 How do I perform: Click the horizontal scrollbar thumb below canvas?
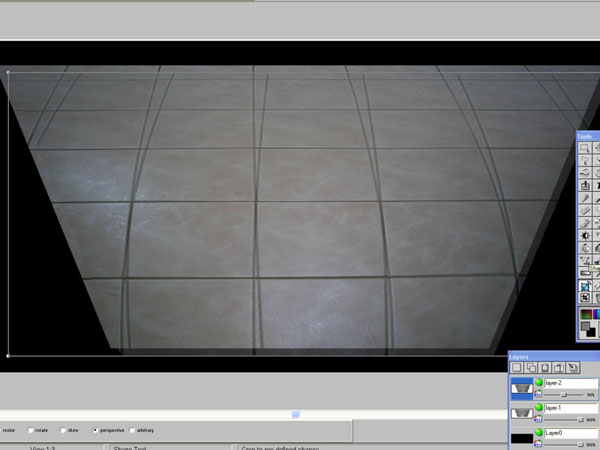pos(295,414)
